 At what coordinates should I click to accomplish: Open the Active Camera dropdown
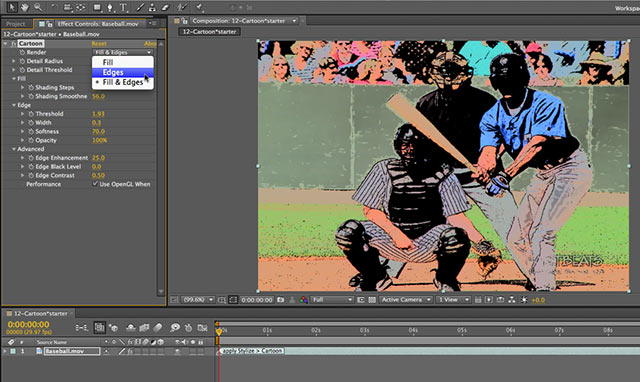click(406, 300)
